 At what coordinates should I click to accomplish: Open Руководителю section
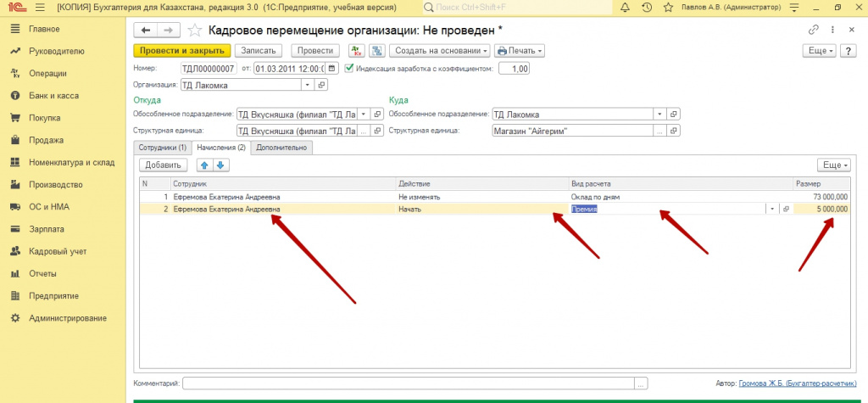tap(57, 51)
